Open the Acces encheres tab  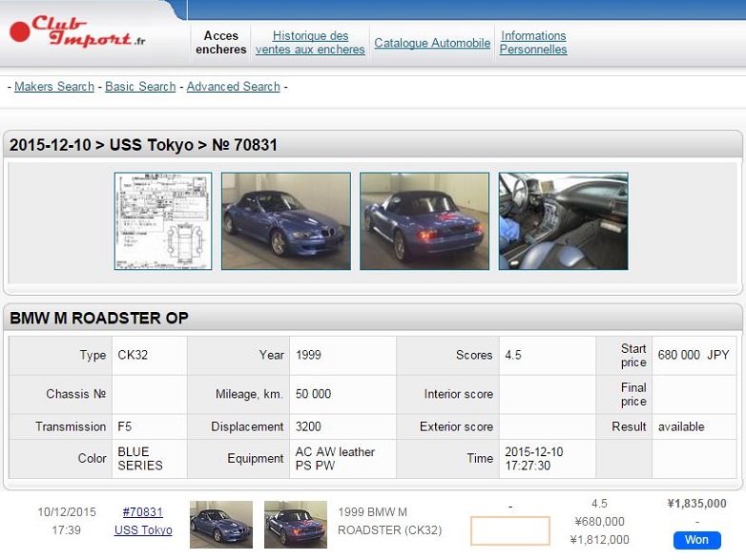220,43
